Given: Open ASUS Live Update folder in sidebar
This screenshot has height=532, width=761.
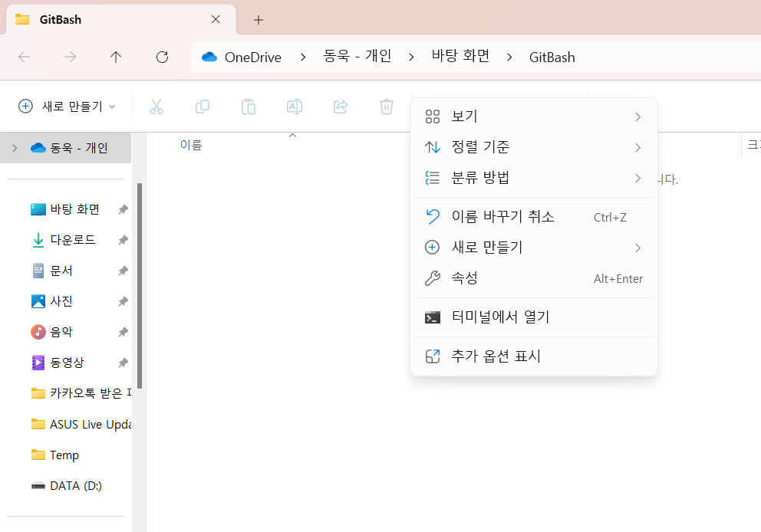Looking at the screenshot, I should pos(81,425).
